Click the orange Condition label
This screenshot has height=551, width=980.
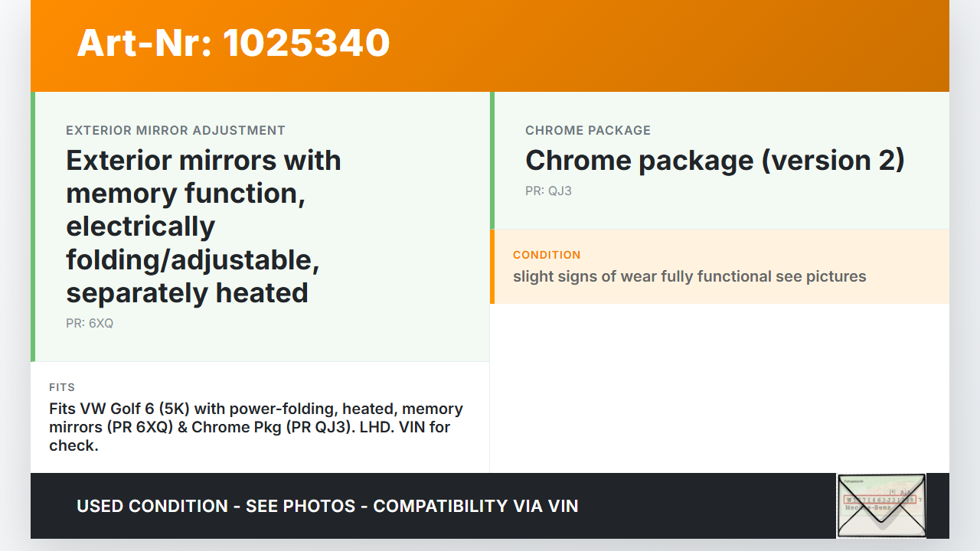coord(547,255)
